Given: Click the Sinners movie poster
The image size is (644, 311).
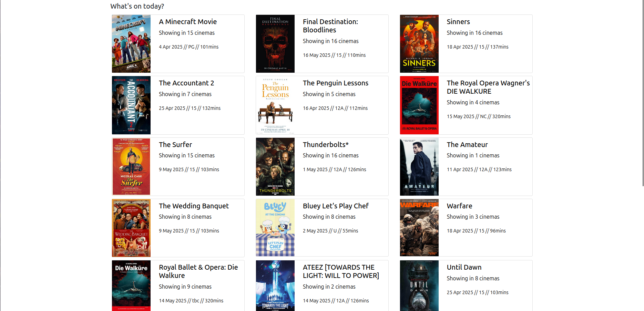Looking at the screenshot, I should pyautogui.click(x=419, y=43).
